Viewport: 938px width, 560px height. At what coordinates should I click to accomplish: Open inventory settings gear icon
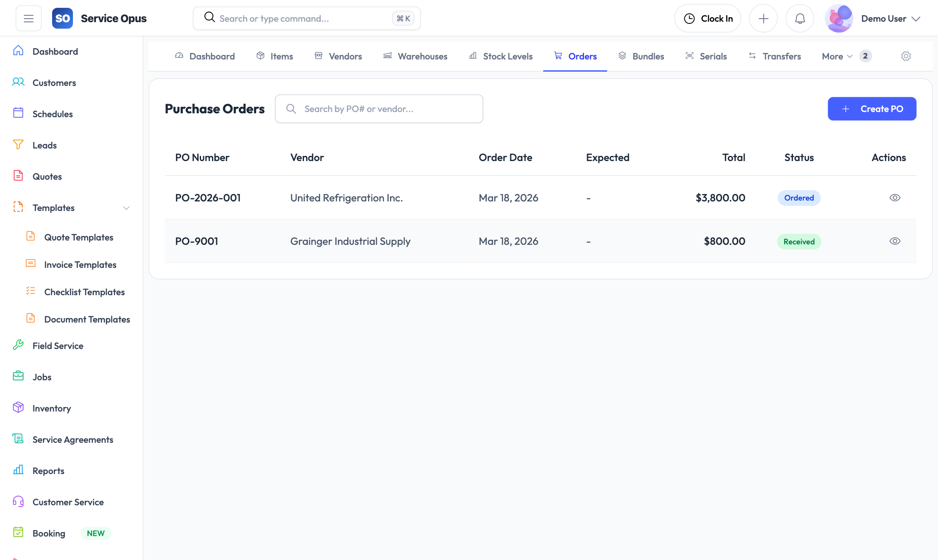[x=906, y=56]
